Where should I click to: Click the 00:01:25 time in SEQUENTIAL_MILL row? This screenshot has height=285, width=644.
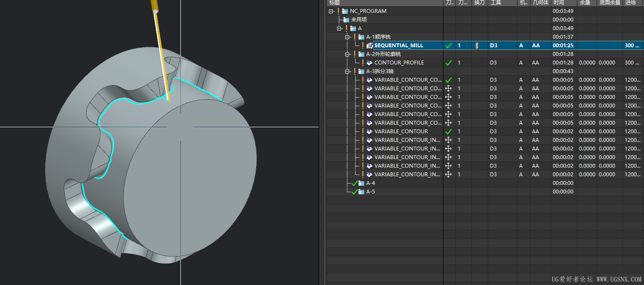tap(563, 46)
